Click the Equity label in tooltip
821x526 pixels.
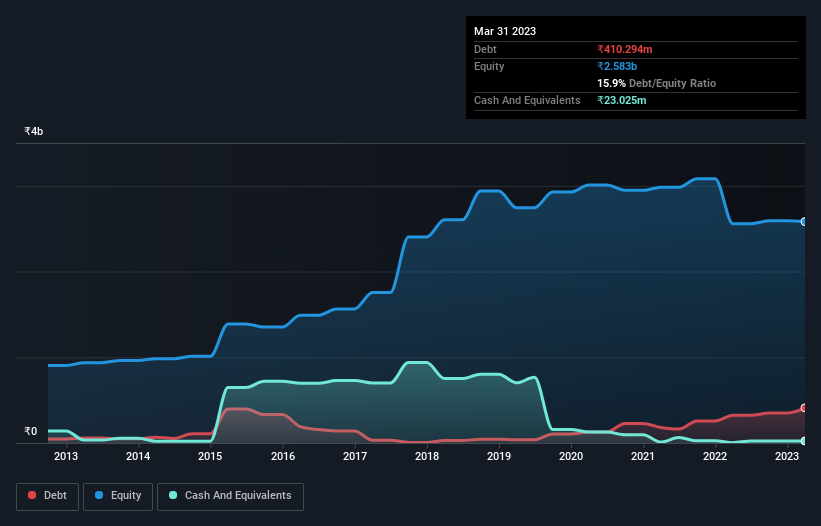(x=489, y=66)
